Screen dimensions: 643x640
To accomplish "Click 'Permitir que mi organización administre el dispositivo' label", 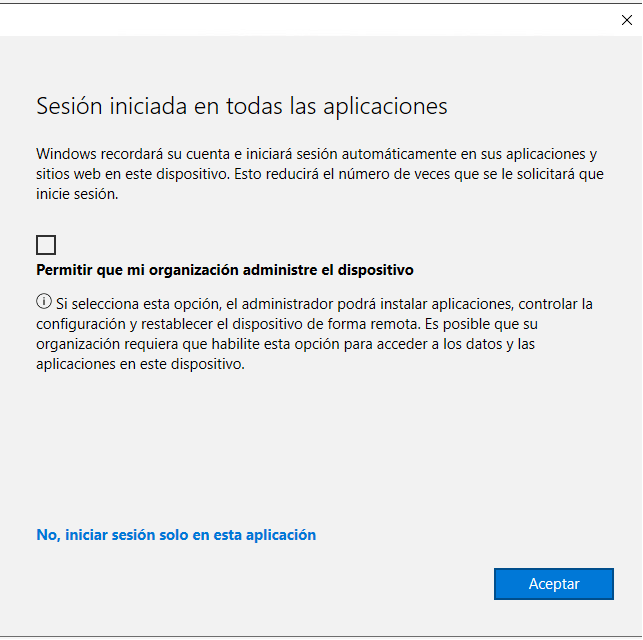I will (225, 270).
